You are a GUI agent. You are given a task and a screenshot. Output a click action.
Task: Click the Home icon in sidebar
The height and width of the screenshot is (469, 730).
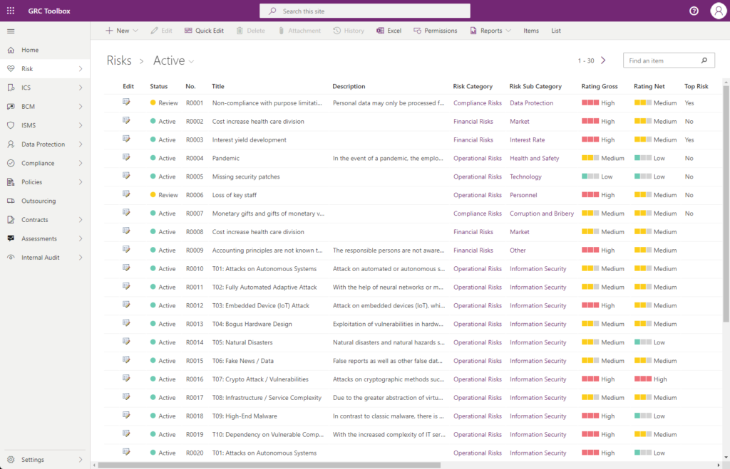11,50
